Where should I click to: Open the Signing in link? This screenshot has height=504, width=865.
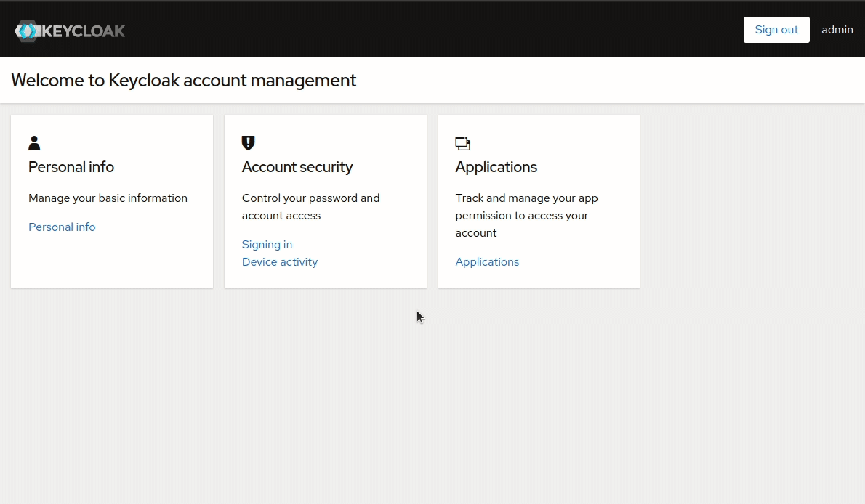[267, 244]
